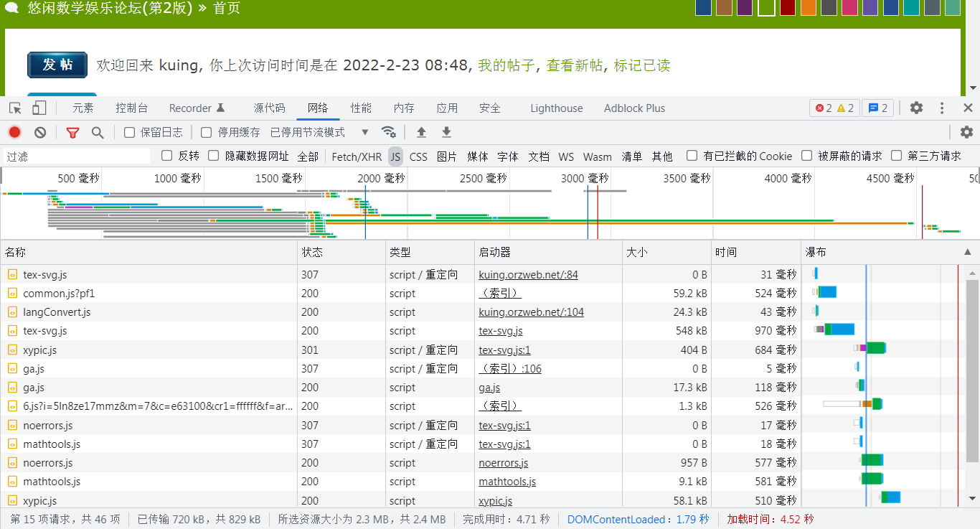Filter requests by 图片 type
Image resolution: width=980 pixels, height=529 pixels.
coord(447,156)
